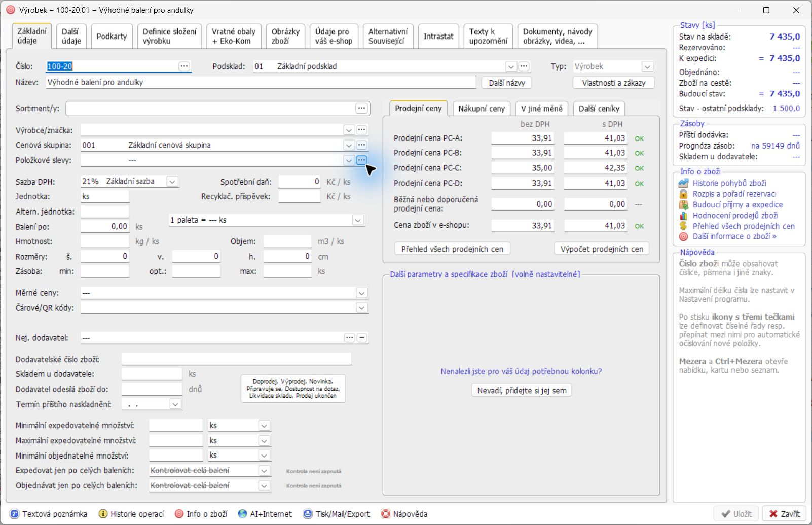The height and width of the screenshot is (525, 812).
Task: Click the Název input field
Action: point(261,82)
